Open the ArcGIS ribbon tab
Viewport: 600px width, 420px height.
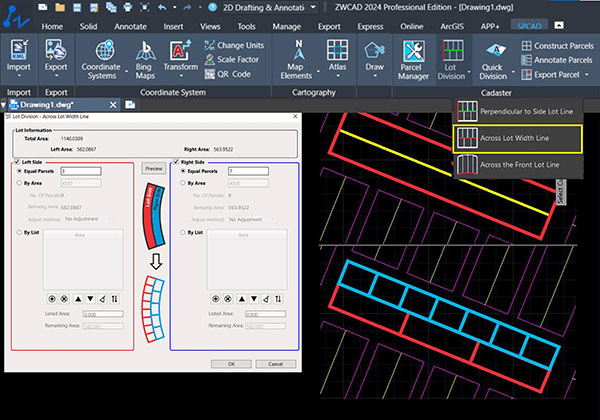click(x=452, y=26)
